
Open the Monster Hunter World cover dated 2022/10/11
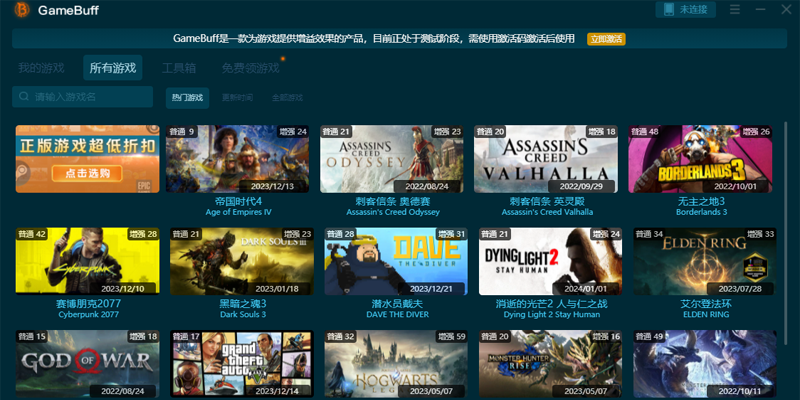[x=705, y=364]
